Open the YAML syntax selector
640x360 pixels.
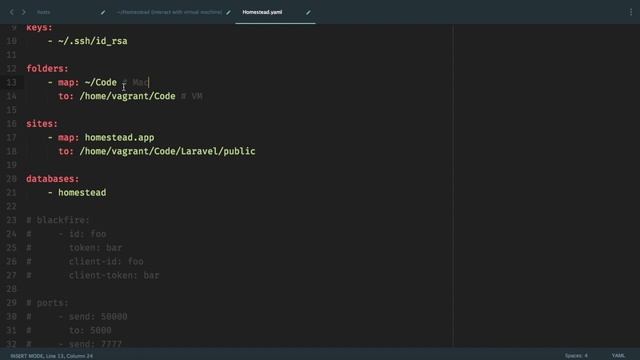[x=618, y=356]
